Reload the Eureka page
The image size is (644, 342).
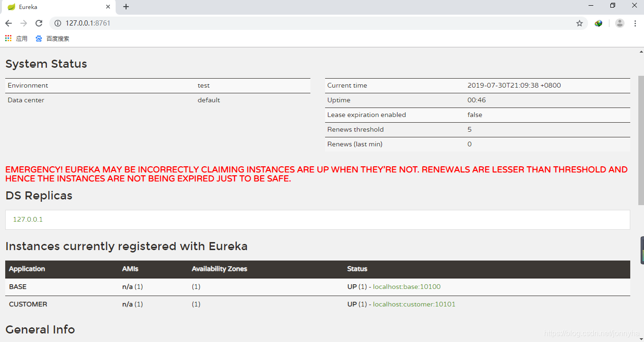click(x=39, y=23)
